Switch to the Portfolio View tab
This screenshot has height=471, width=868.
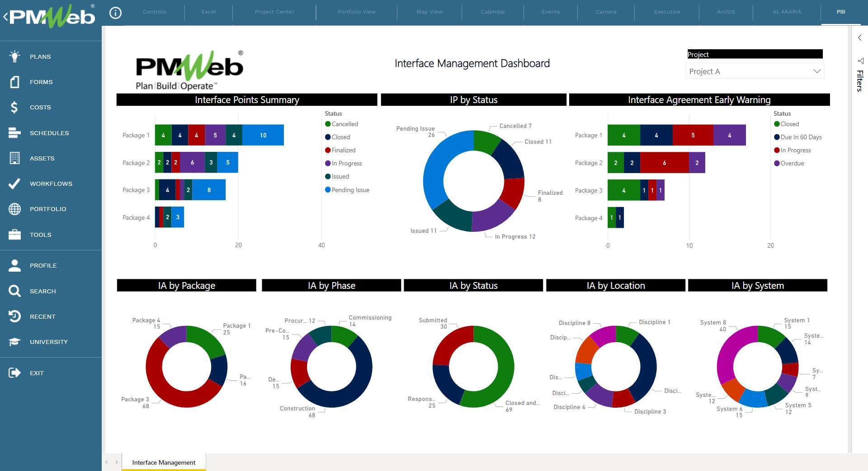[356, 12]
